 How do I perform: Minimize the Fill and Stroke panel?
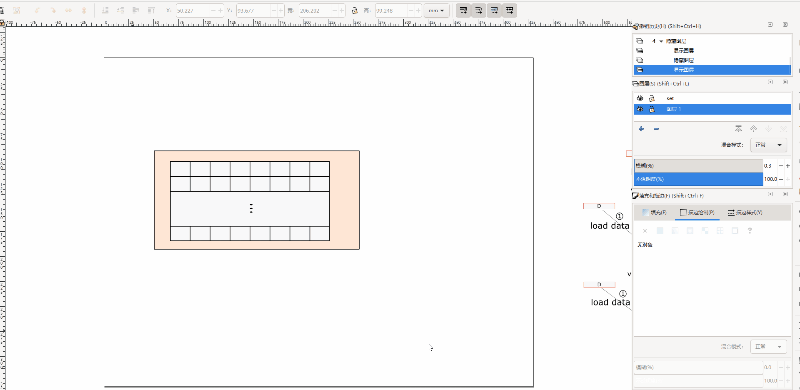coord(770,194)
